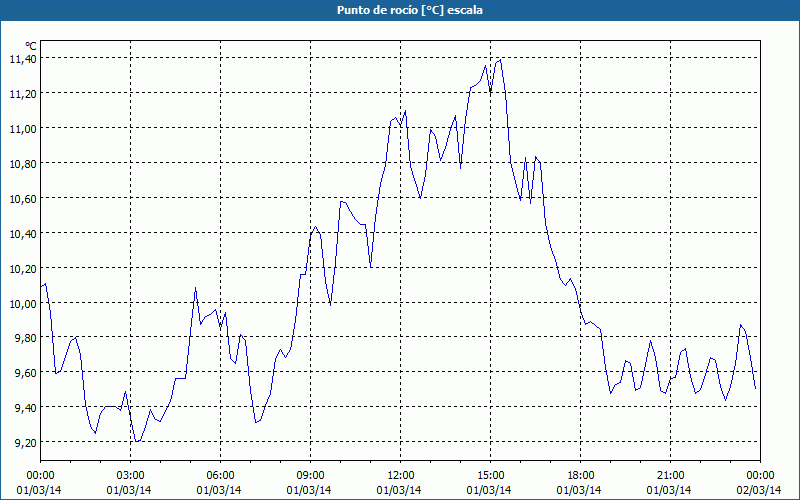The image size is (800, 500).
Task: Click the 10,20 y-axis label
Action: (x=23, y=268)
